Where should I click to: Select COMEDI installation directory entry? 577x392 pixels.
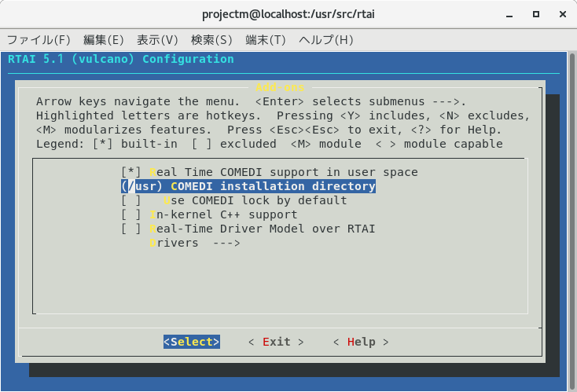click(248, 186)
